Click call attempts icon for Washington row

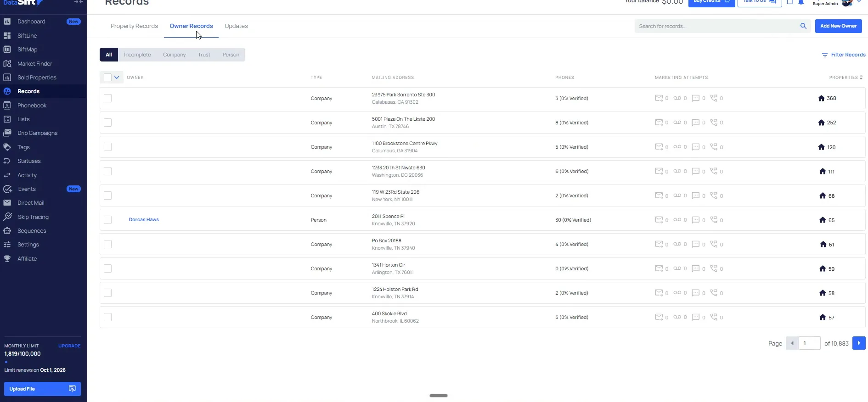point(714,171)
